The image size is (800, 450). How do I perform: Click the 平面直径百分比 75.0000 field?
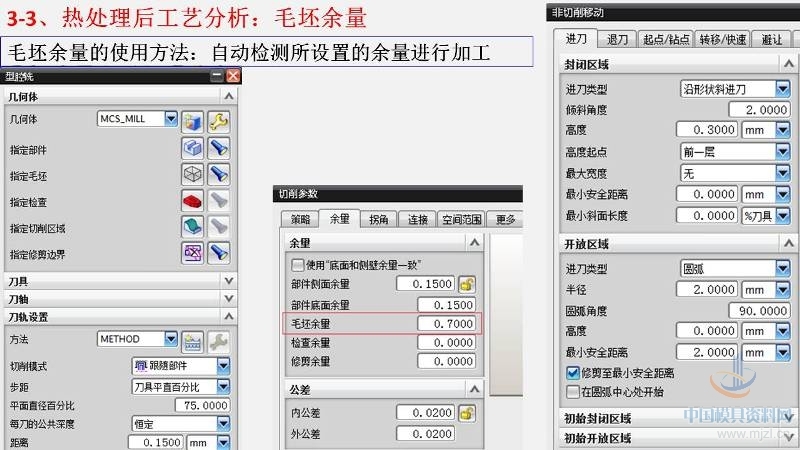coord(203,405)
